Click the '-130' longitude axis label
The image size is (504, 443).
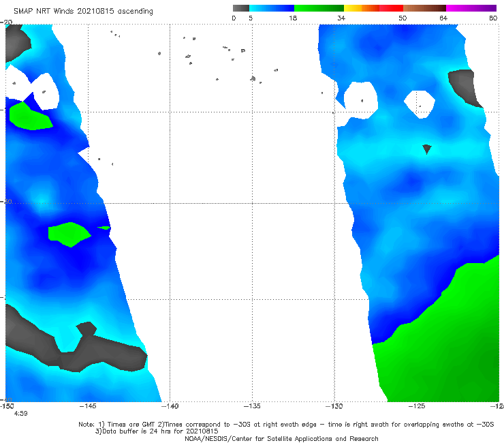(334, 406)
